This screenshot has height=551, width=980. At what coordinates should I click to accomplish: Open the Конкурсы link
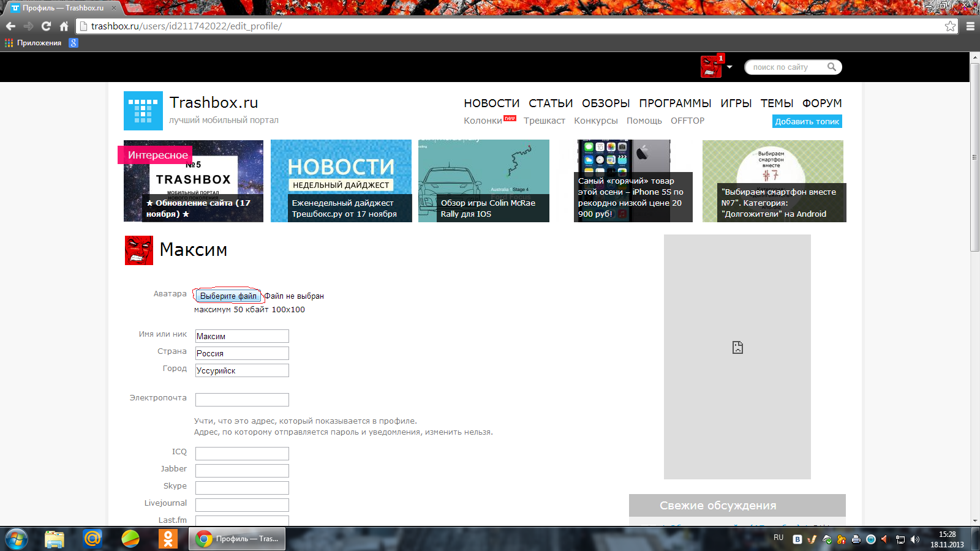[x=596, y=121]
